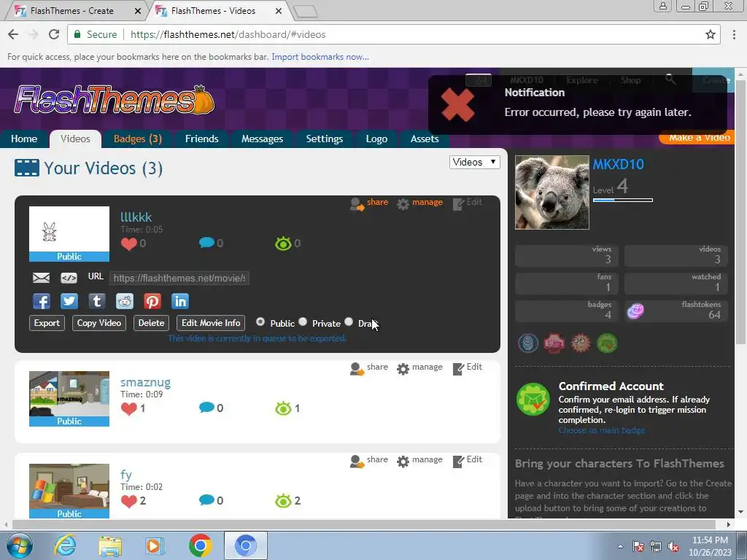This screenshot has width=747, height=560.
Task: Share the video using the Reddit icon
Action: point(125,301)
